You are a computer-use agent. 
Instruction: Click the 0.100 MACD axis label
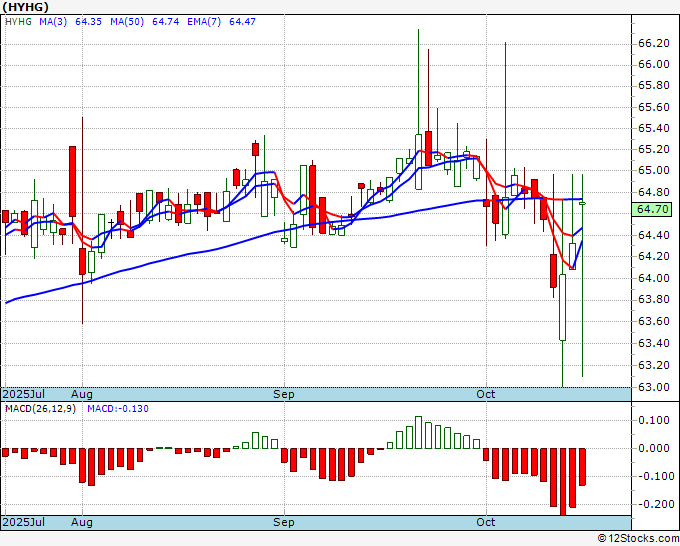coord(654,420)
